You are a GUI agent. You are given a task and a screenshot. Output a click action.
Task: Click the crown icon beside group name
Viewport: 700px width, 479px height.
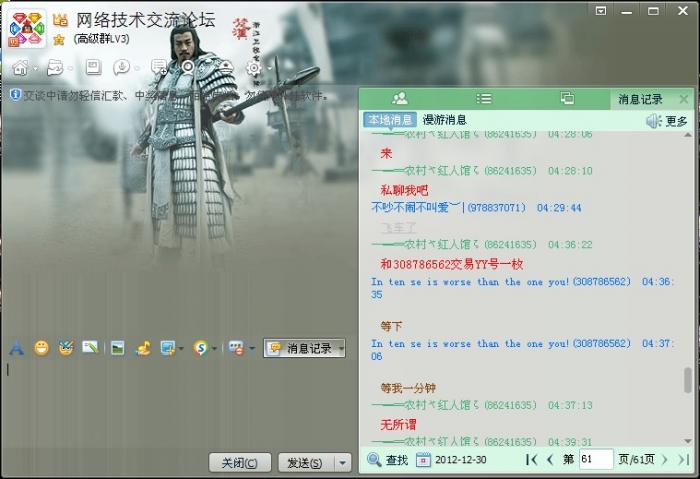(60, 20)
